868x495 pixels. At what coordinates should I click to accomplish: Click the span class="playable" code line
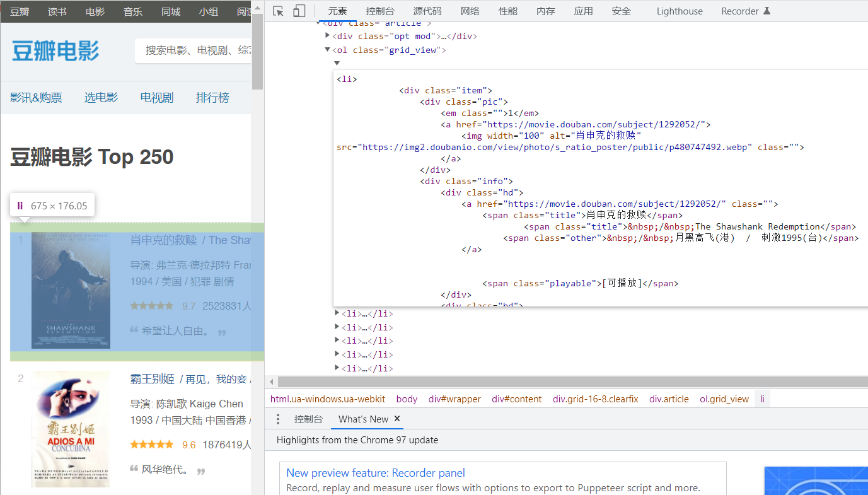coord(581,283)
